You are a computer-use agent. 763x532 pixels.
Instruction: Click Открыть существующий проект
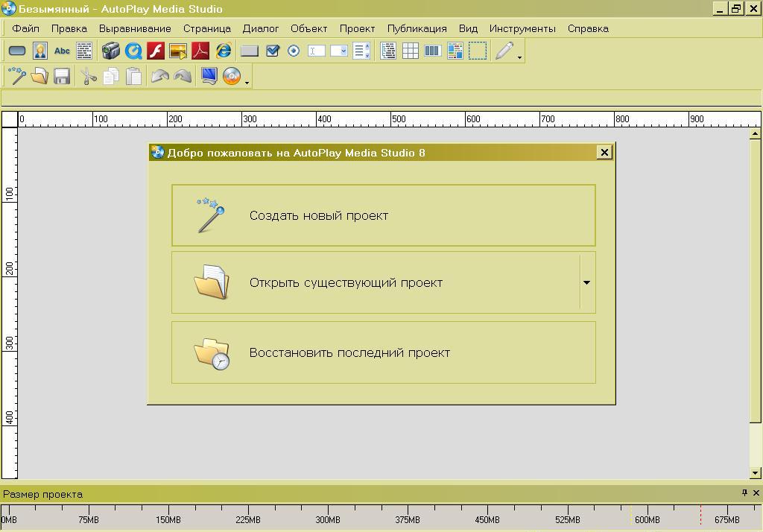[376, 282]
